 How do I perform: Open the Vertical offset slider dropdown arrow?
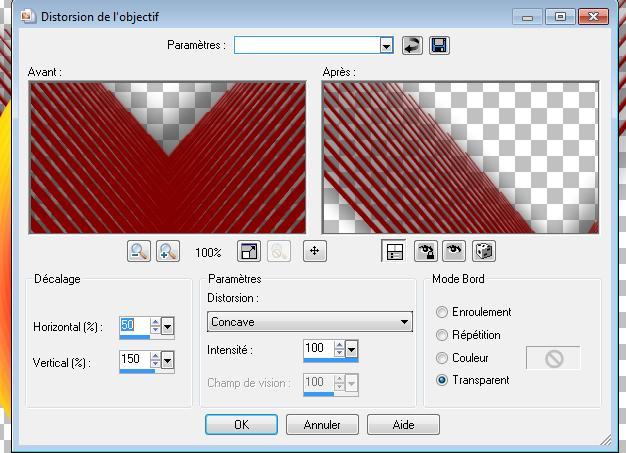tap(168, 361)
